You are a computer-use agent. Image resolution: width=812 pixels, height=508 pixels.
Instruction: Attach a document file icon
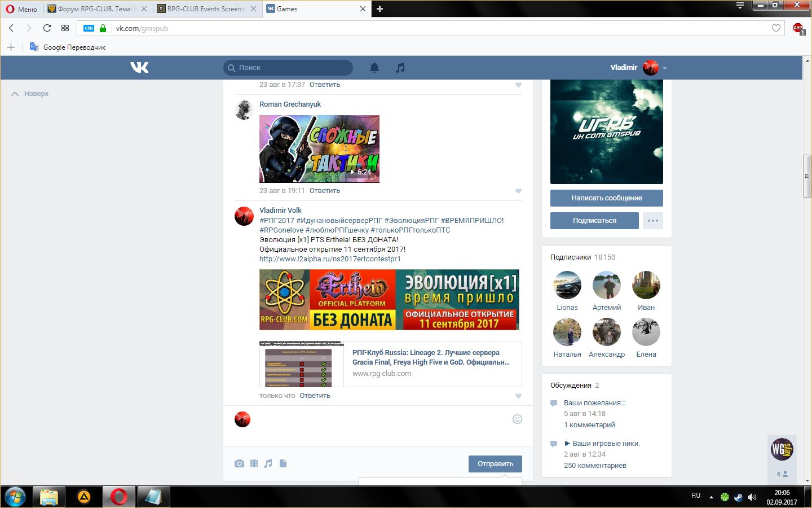click(283, 463)
